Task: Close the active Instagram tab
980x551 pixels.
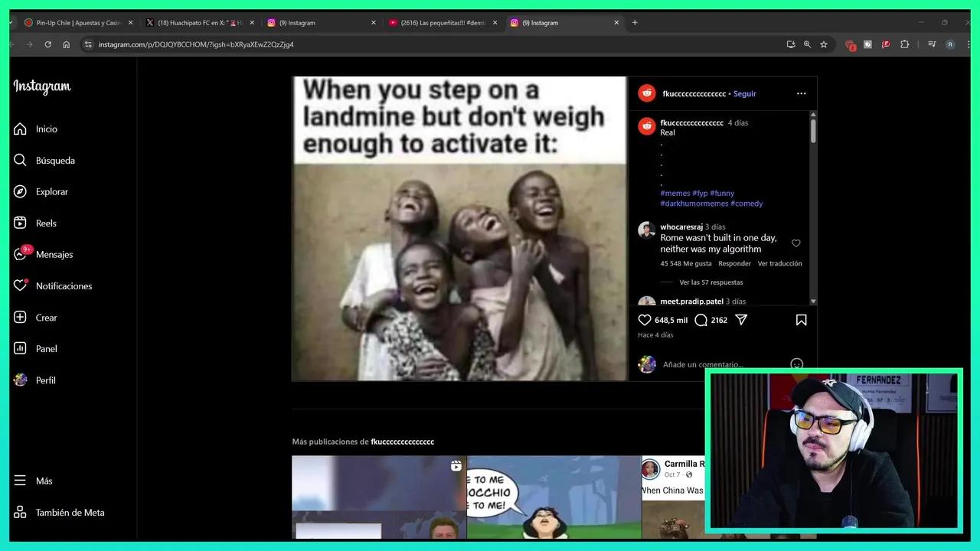Action: point(616,23)
